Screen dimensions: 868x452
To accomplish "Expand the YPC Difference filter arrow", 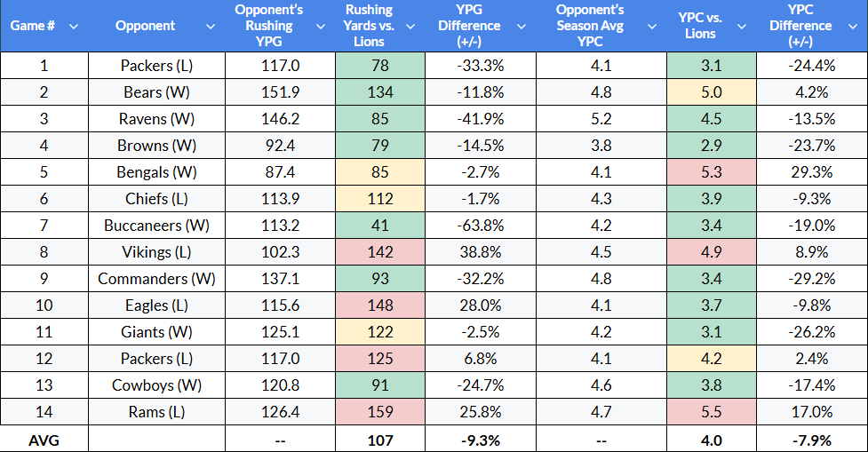I will 851,26.
